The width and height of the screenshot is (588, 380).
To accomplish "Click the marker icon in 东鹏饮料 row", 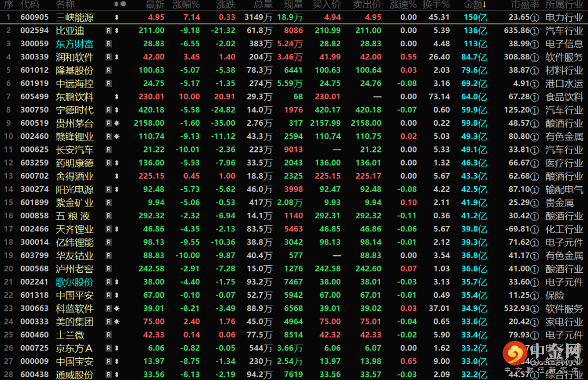I will click(x=117, y=97).
